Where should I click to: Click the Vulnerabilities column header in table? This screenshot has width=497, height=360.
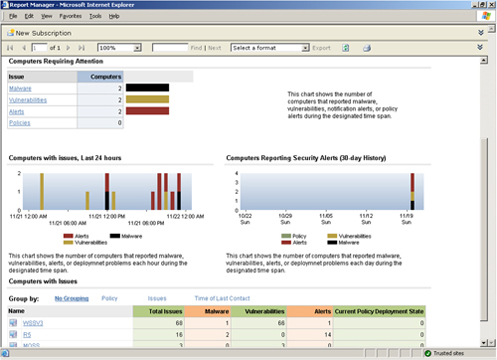click(x=259, y=311)
